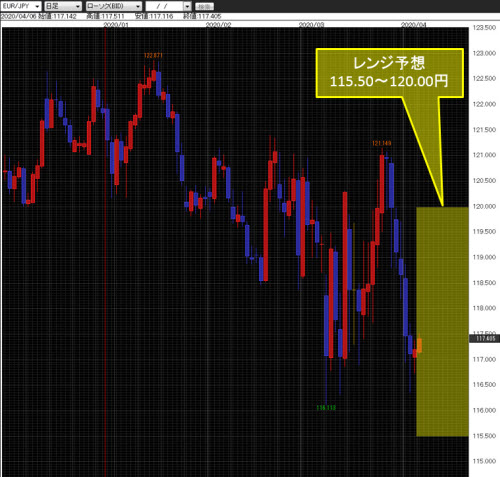Screen dimensions: 500x477
Task: Click the 115.500 price axis label
Action: tap(484, 436)
